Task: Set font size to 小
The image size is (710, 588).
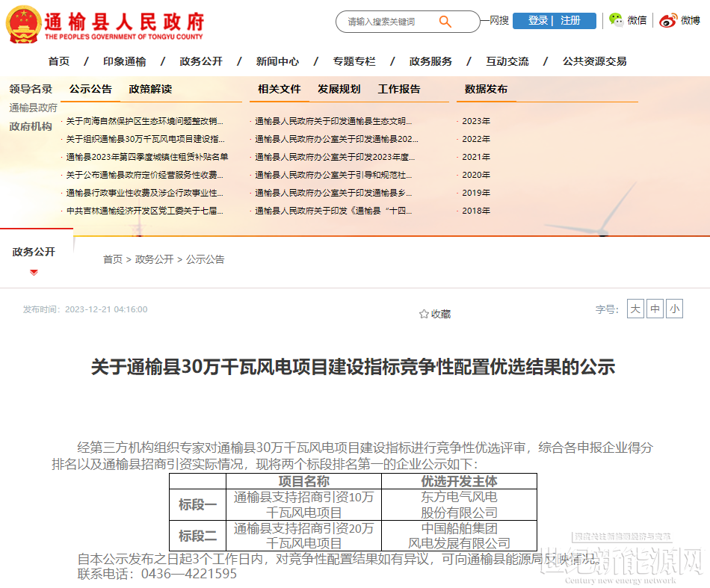Action: click(x=674, y=309)
